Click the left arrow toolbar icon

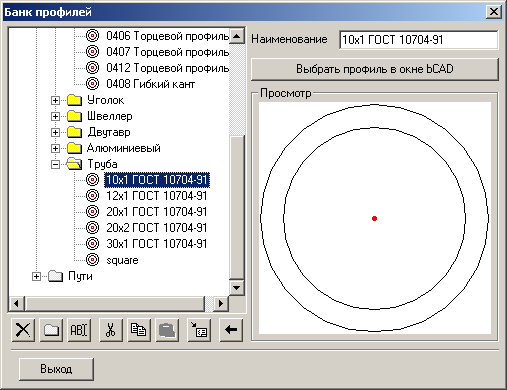pyautogui.click(x=231, y=330)
